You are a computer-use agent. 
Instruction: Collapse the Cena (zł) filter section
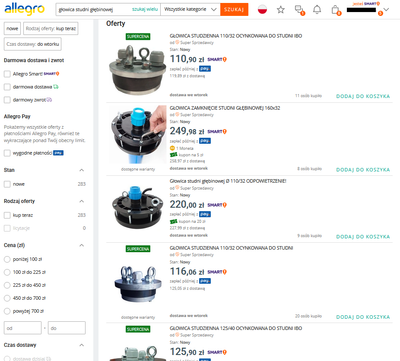[81, 245]
